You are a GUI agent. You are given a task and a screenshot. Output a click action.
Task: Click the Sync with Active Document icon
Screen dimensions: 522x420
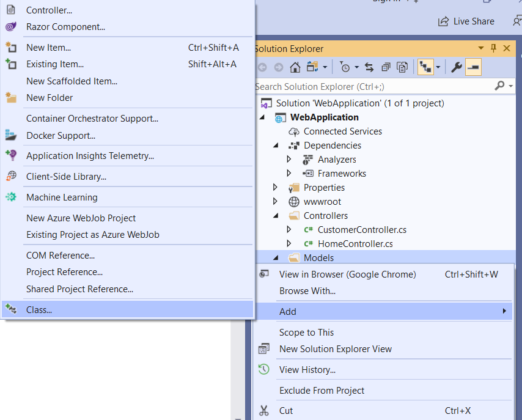[368, 67]
